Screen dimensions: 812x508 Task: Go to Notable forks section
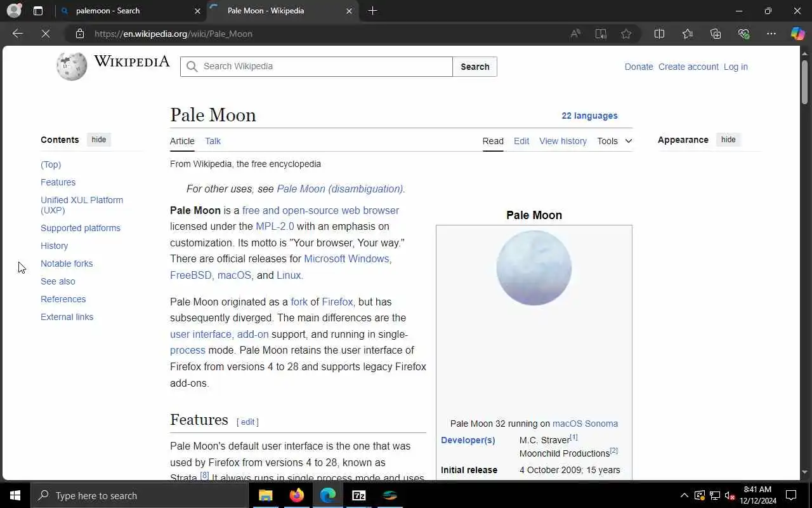coord(67,264)
